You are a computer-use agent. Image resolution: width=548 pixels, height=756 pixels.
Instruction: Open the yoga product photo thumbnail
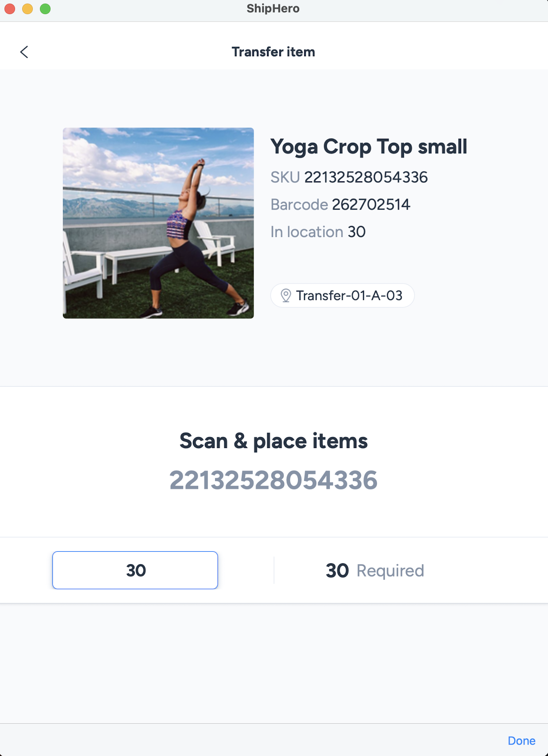pyautogui.click(x=158, y=223)
